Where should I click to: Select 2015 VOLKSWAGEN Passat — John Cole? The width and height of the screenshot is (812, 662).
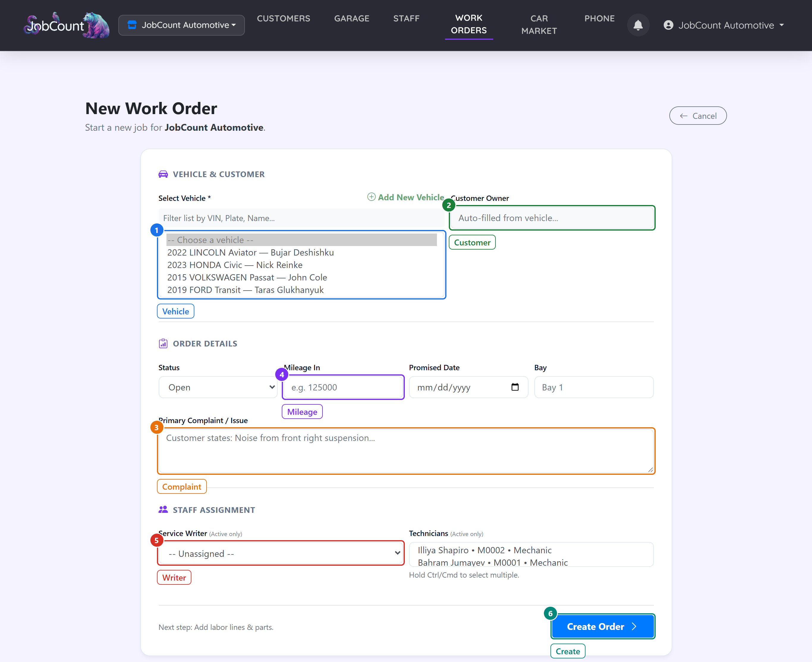pos(301,277)
